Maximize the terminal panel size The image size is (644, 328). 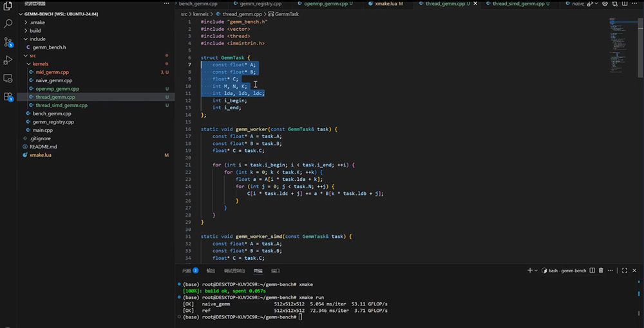tap(624, 271)
